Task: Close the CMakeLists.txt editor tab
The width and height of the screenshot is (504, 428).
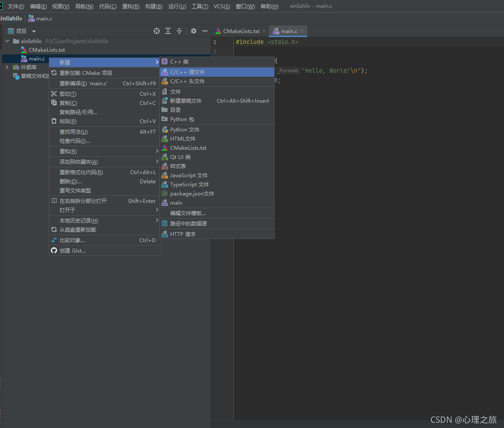Action: tap(264, 31)
